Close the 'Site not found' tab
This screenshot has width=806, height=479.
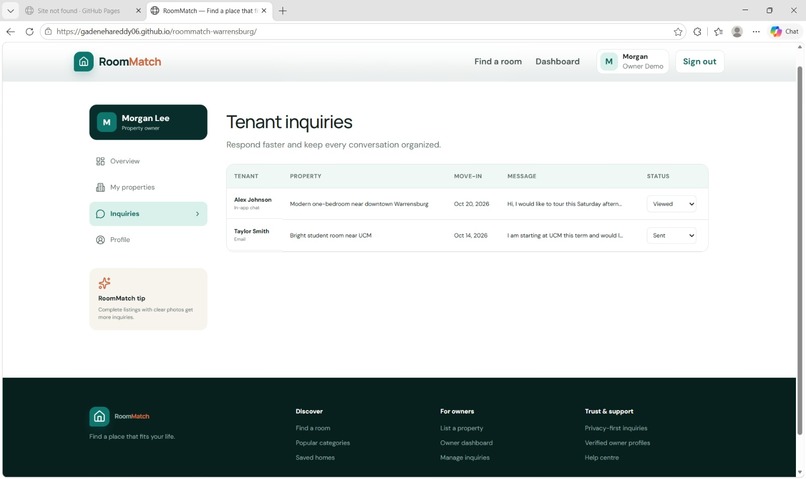(138, 11)
